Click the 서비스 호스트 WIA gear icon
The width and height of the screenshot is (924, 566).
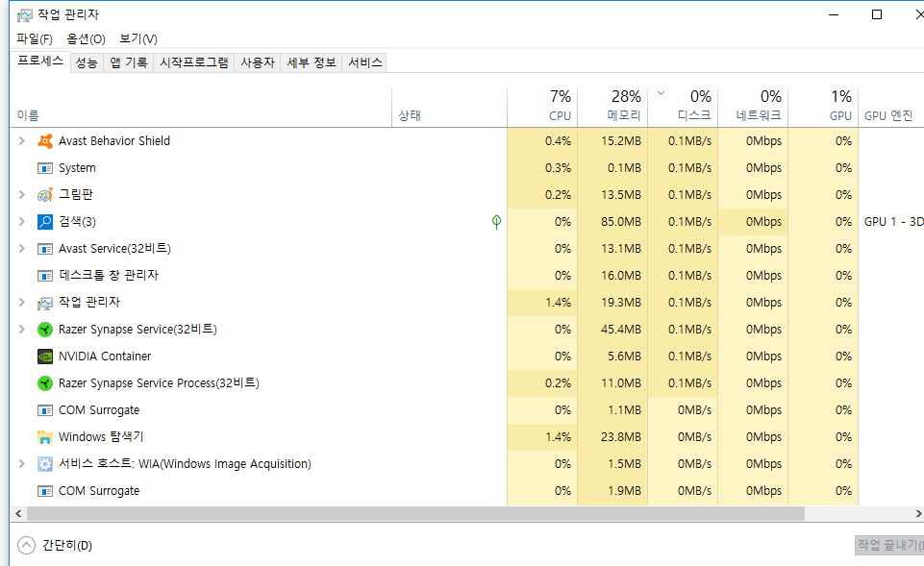(45, 464)
